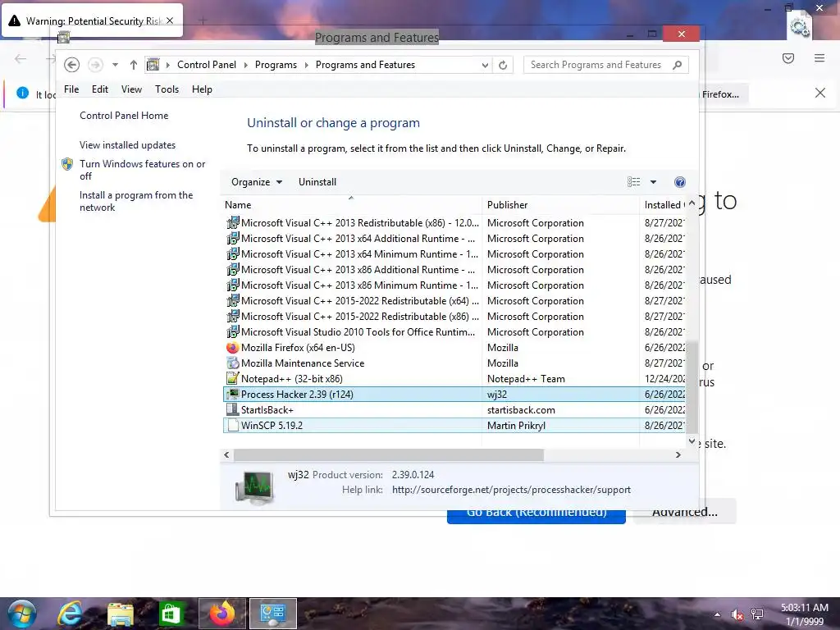Click the horizontal scrollbar right arrow
The height and width of the screenshot is (630, 840).
pos(678,454)
